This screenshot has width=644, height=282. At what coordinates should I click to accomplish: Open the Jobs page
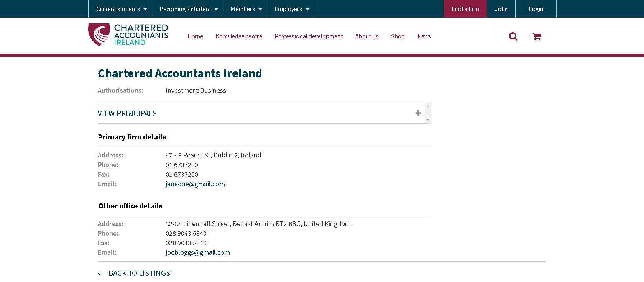click(x=501, y=9)
